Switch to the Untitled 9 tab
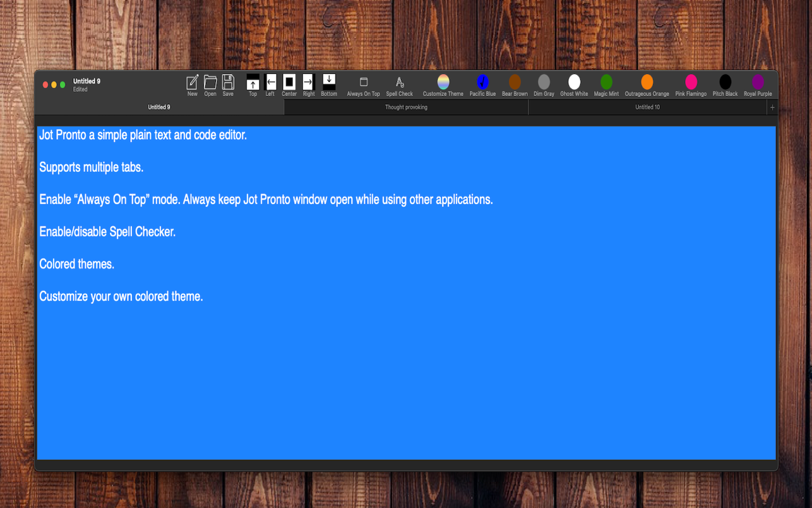 pos(159,107)
